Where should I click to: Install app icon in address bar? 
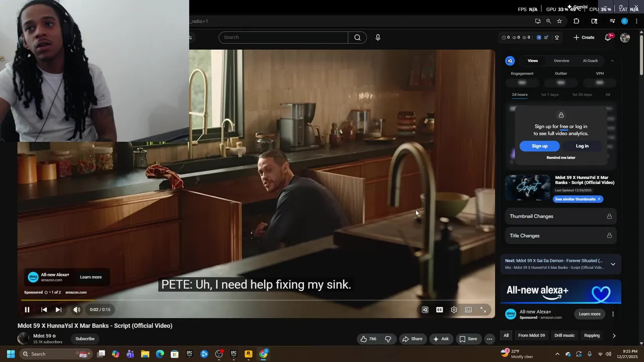point(538,21)
